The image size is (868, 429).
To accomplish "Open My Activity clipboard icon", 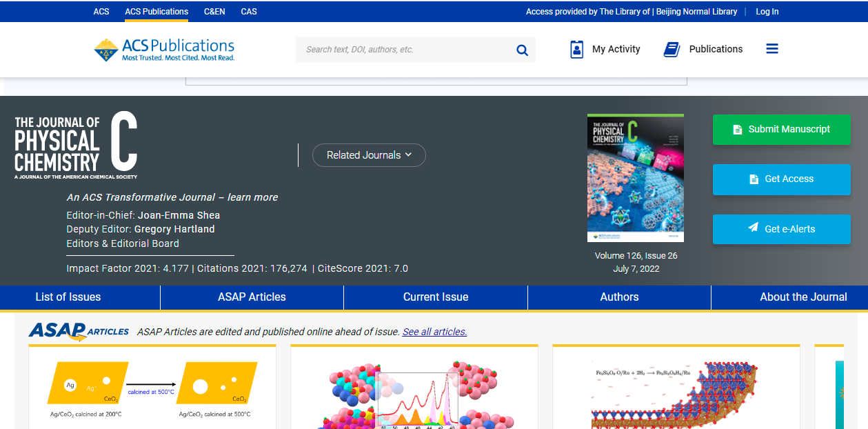I will point(576,50).
